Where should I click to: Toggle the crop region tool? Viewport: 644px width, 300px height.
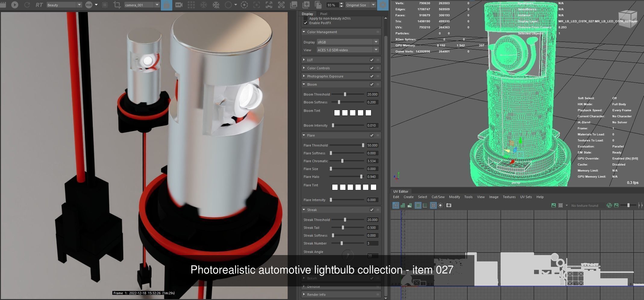click(117, 5)
